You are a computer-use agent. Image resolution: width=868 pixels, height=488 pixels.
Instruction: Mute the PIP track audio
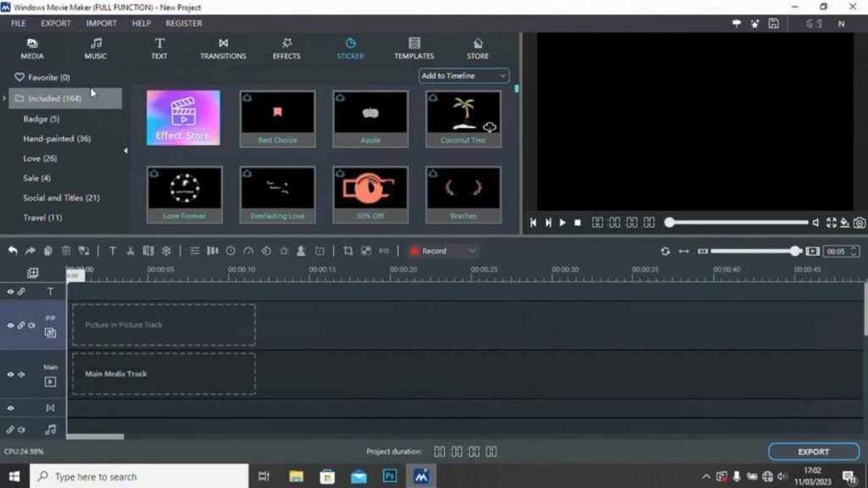click(31, 325)
